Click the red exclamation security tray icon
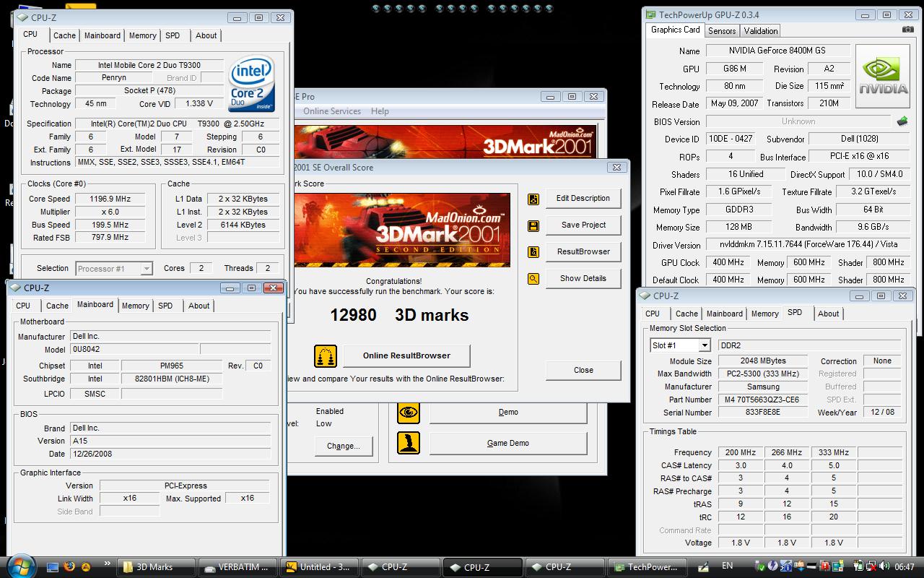Screen dimensions: 924x578 (825, 566)
